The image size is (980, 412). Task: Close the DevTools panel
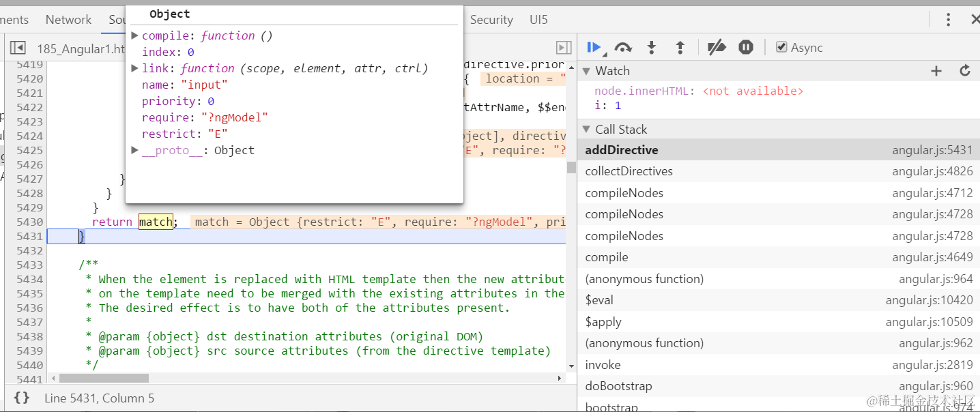975,20
